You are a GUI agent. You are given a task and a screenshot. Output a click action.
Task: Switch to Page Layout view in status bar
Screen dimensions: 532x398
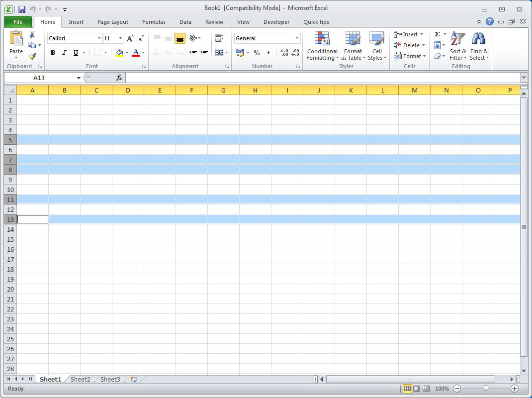(x=417, y=389)
